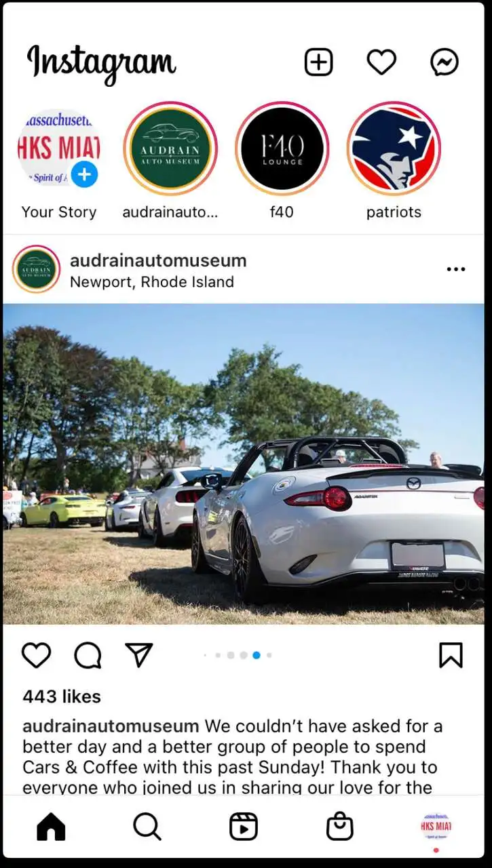Open comments with the speech bubble icon
The height and width of the screenshot is (868, 492).
[88, 656]
